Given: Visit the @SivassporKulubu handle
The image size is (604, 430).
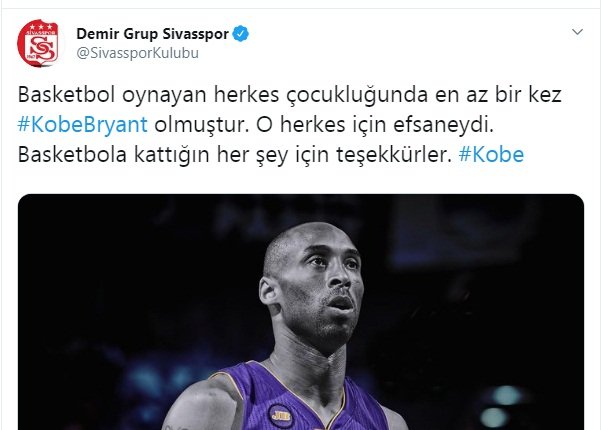Looking at the screenshot, I should [x=138, y=53].
